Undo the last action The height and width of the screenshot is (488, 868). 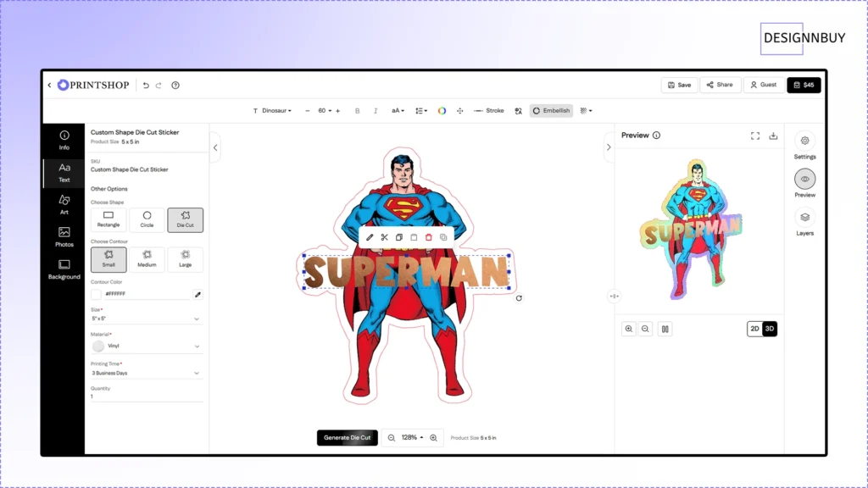point(146,86)
